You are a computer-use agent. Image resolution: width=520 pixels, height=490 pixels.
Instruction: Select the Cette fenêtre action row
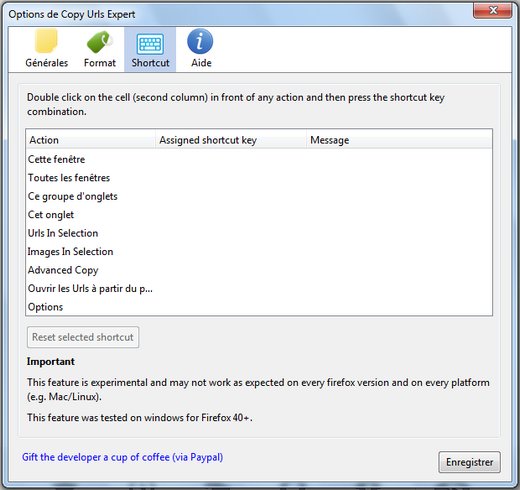click(x=259, y=159)
